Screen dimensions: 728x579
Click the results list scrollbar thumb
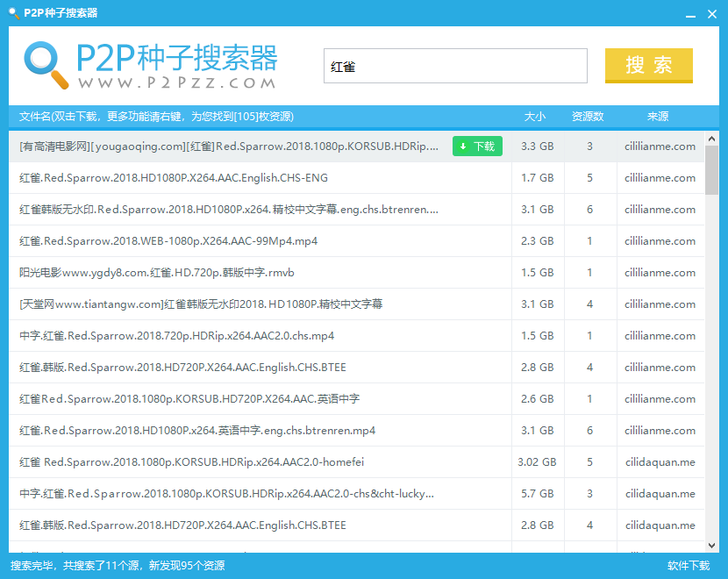pyautogui.click(x=711, y=170)
